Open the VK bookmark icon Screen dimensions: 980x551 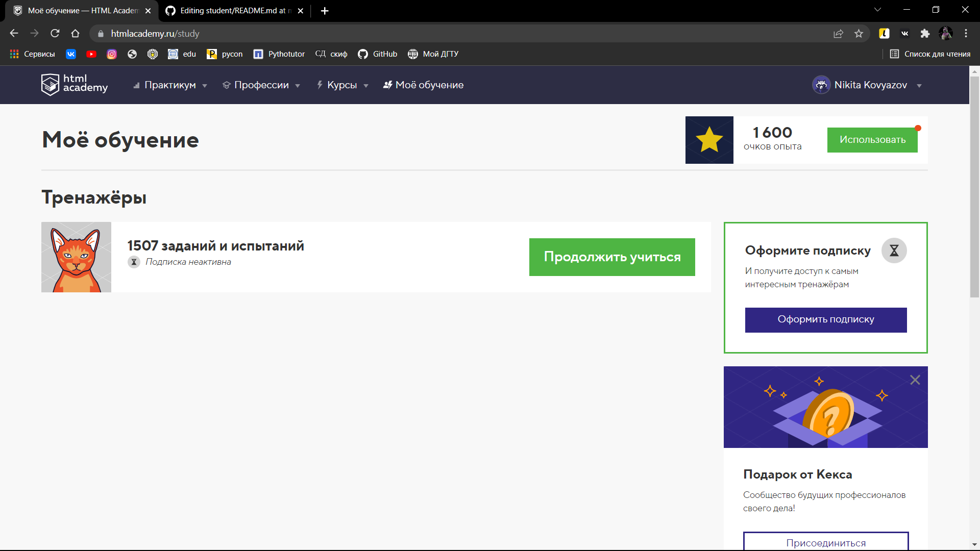[71, 54]
